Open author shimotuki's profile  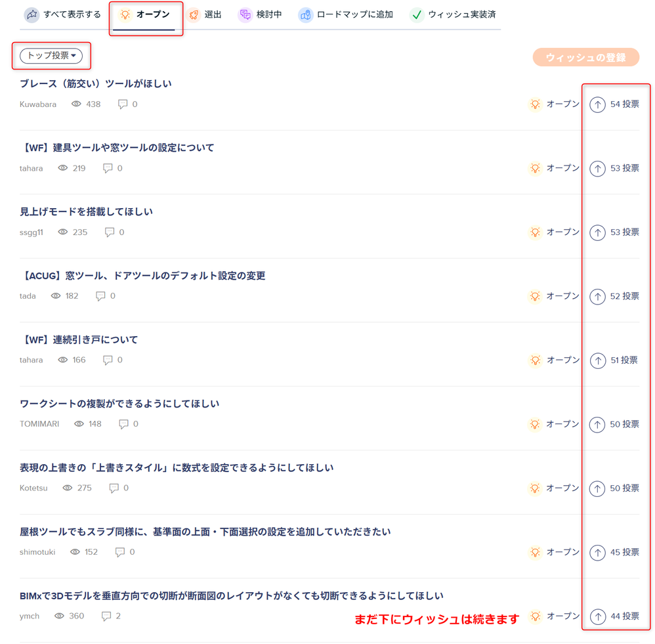37,551
